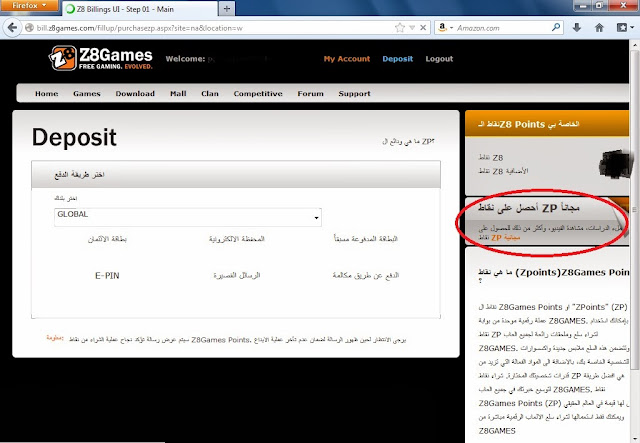This screenshot has width=640, height=443.
Task: Open the GLOBAL country dropdown
Action: [188, 217]
